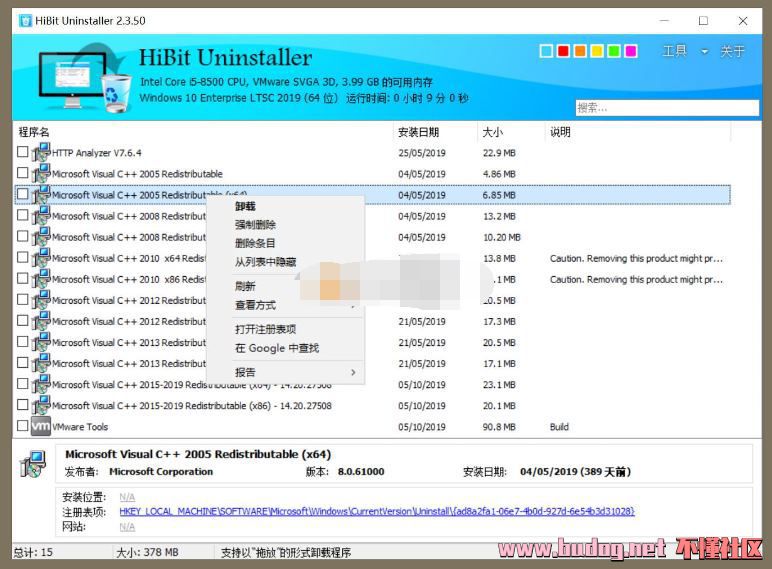Click the Microsoft Corporation publisher value
The height and width of the screenshot is (569, 772).
coord(161,472)
